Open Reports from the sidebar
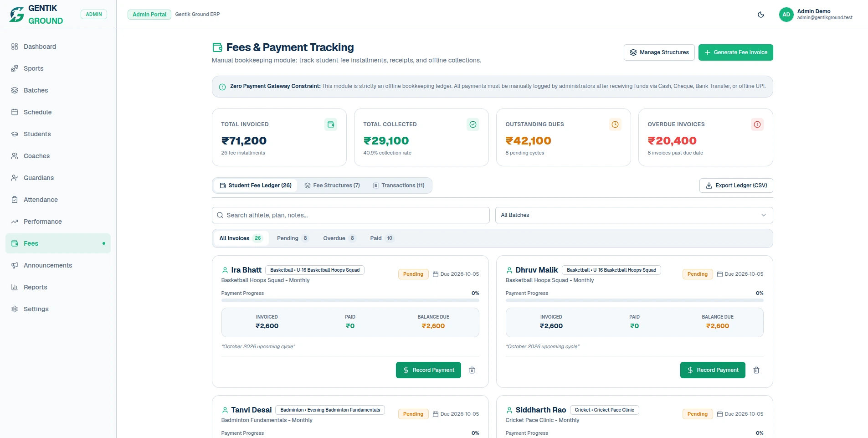The width and height of the screenshot is (868, 438). point(58,287)
